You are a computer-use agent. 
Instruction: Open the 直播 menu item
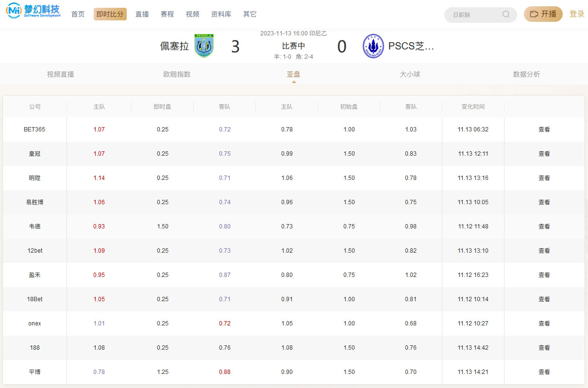tap(142, 15)
